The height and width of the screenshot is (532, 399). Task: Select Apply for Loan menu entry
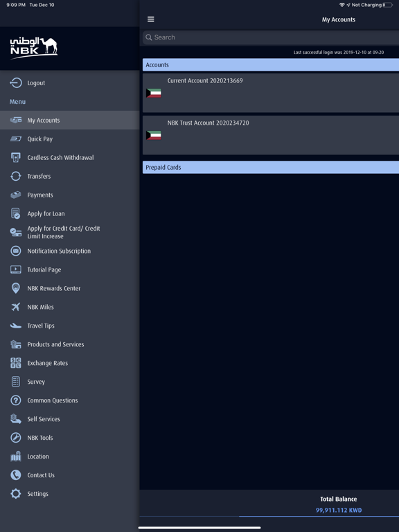(x=69, y=213)
